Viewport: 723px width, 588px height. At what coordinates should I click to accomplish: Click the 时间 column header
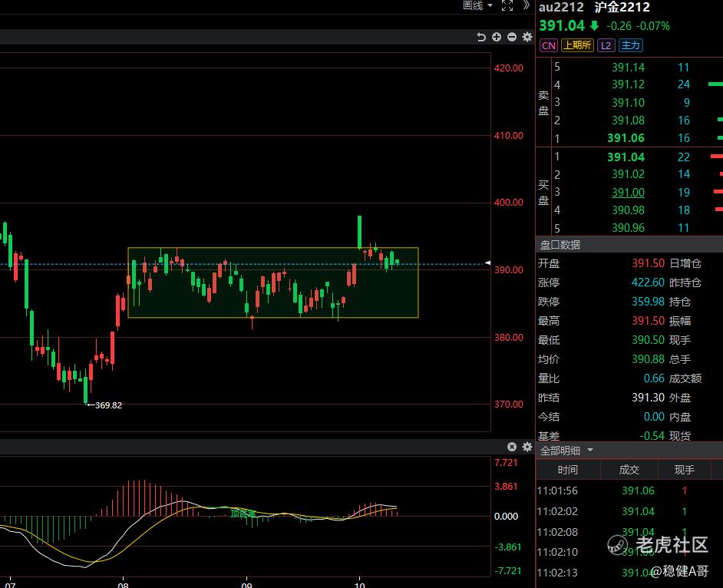(568, 470)
